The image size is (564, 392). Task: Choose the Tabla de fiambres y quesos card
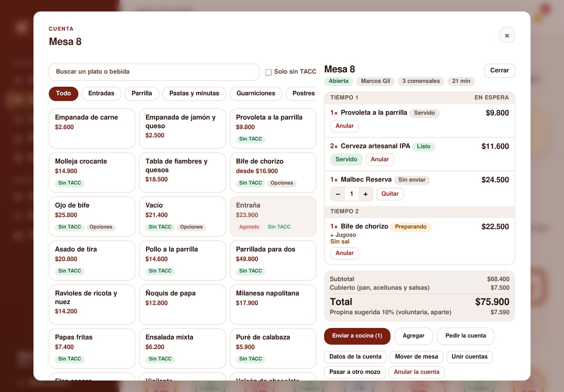(183, 173)
